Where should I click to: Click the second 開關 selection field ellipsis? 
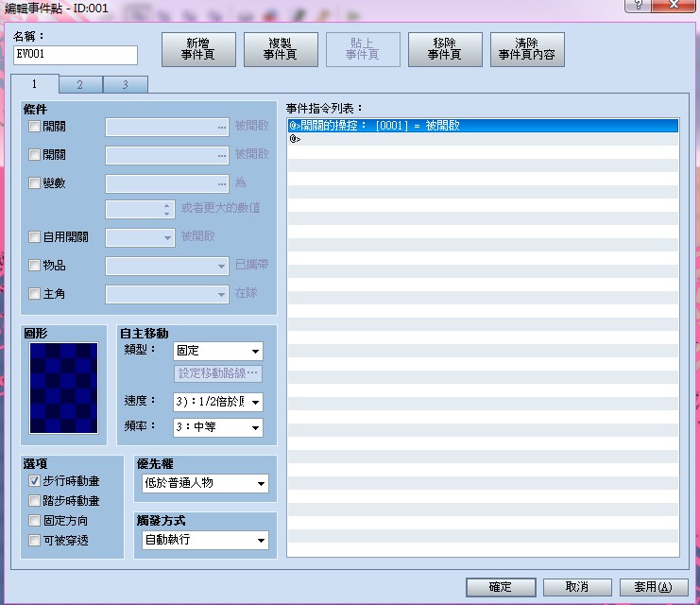coord(222,155)
